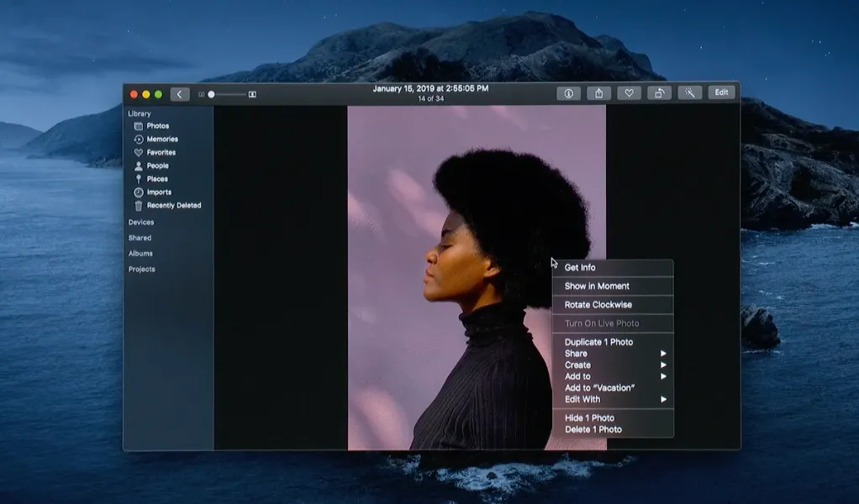Open the Places pin icon in sidebar
Image resolution: width=859 pixels, height=504 pixels.
(139, 179)
